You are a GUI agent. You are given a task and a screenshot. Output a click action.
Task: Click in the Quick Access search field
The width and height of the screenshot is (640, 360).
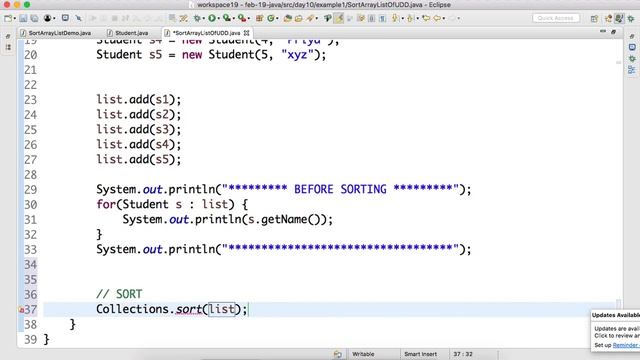coord(556,18)
